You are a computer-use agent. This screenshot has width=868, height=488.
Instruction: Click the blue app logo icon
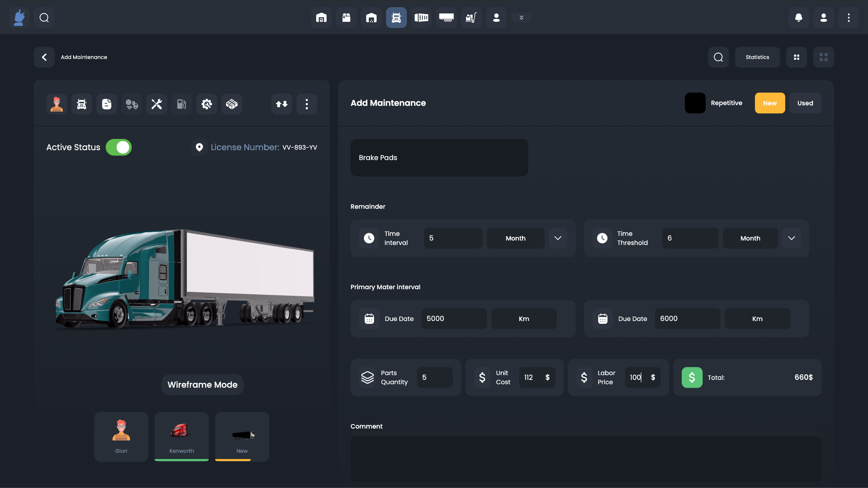[x=19, y=17]
